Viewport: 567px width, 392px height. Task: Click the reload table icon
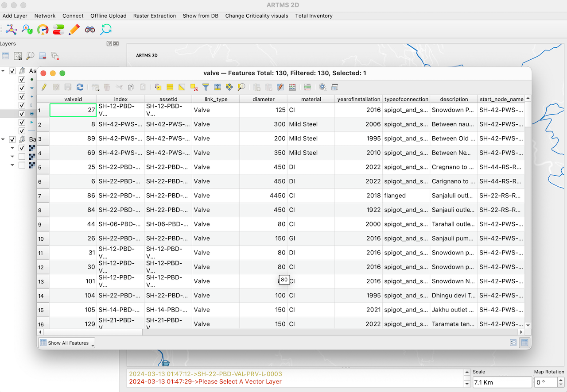point(80,87)
